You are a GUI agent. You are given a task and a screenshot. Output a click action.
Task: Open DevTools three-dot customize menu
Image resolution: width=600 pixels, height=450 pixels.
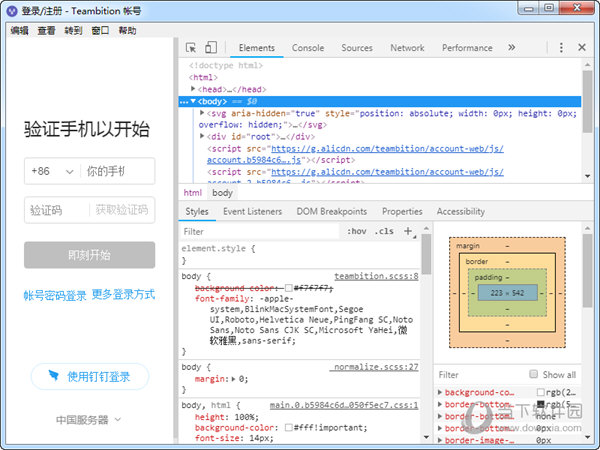[x=561, y=47]
